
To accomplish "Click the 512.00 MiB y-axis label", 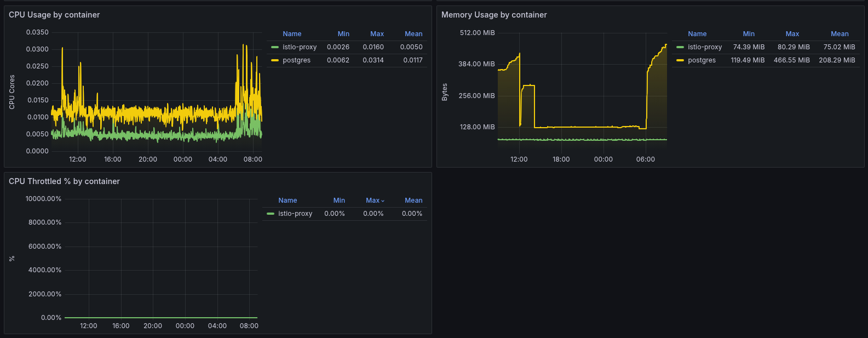I will pyautogui.click(x=477, y=33).
